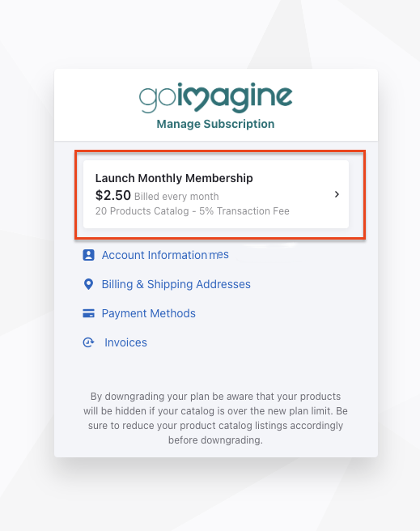Click the Manage Subscription heading
The height and width of the screenshot is (531, 420).
215,124
